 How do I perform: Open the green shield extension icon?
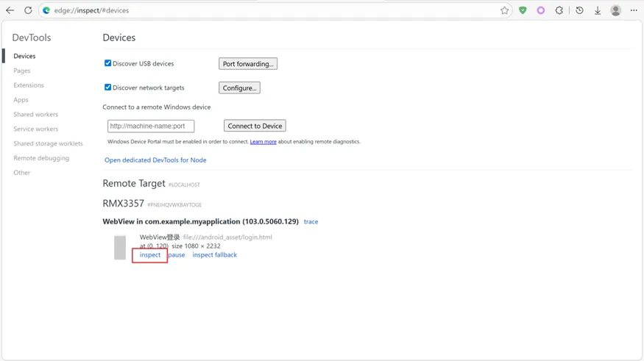coord(523,10)
